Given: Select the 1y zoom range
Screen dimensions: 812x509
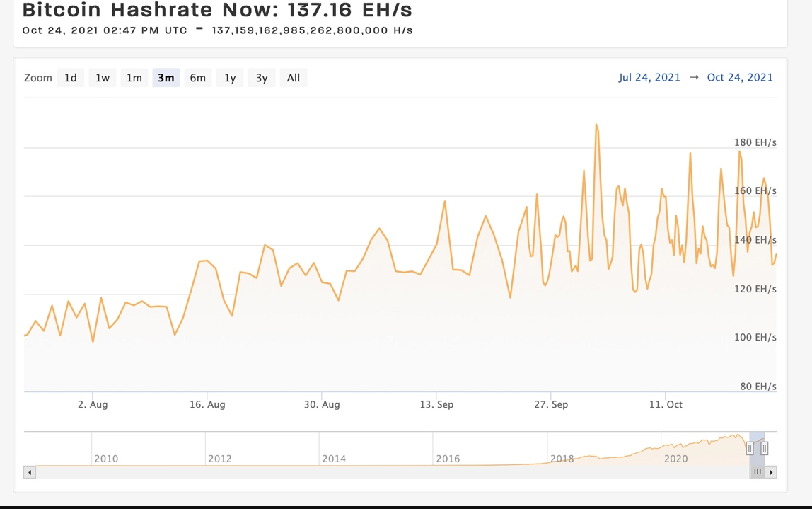Looking at the screenshot, I should 230,78.
